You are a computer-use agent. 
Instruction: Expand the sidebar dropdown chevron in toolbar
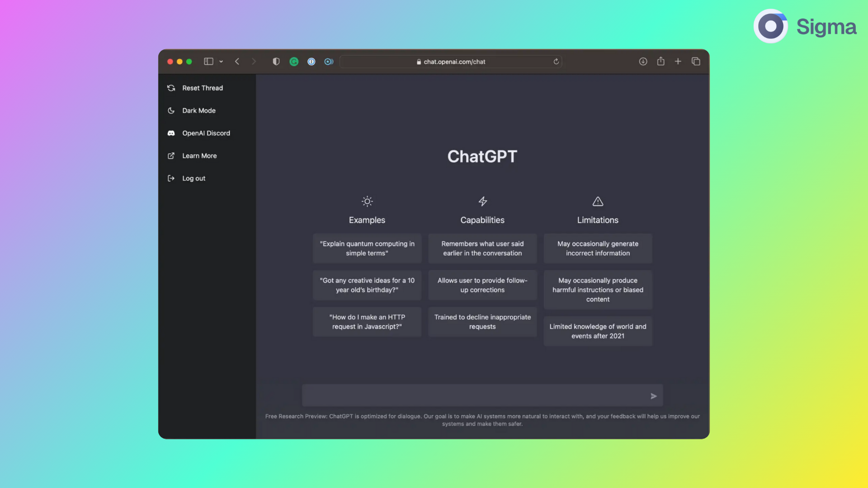221,61
